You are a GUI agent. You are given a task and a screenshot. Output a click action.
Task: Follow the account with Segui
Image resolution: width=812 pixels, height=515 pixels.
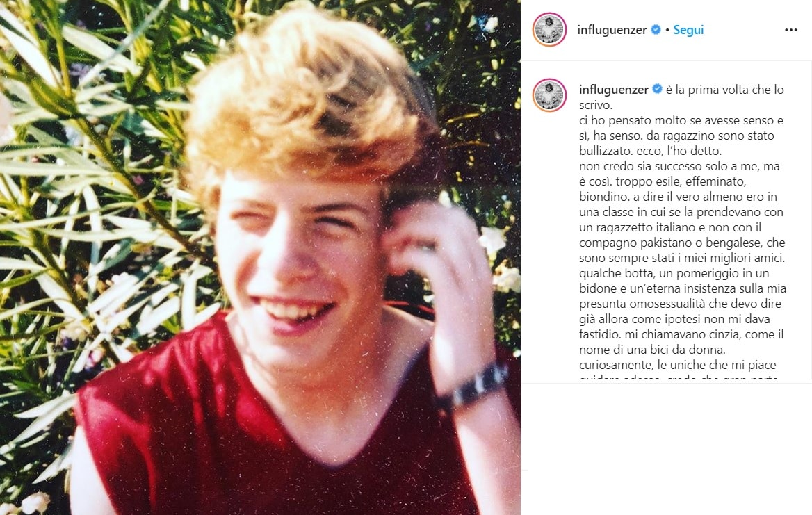688,30
